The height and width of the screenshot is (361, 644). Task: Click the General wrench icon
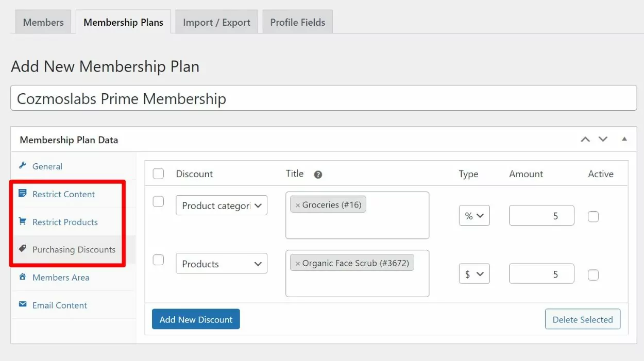click(22, 166)
